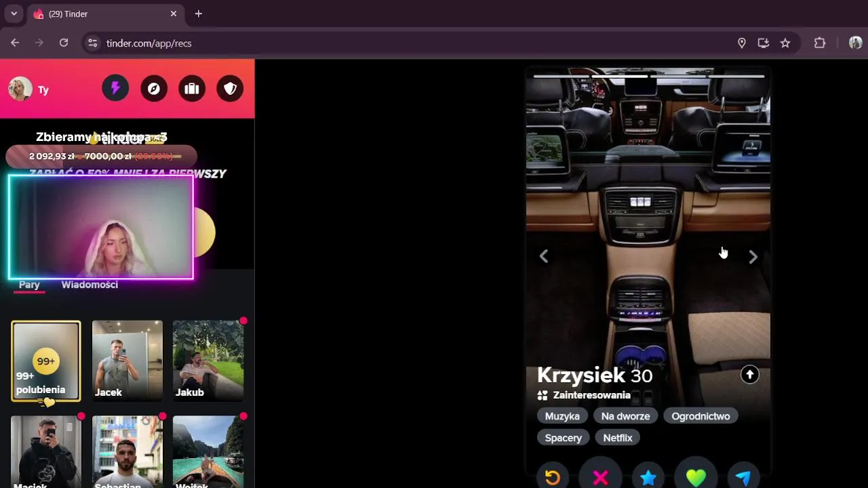Click the blue paper-plane send button
The width and height of the screenshot is (868, 488).
(743, 477)
